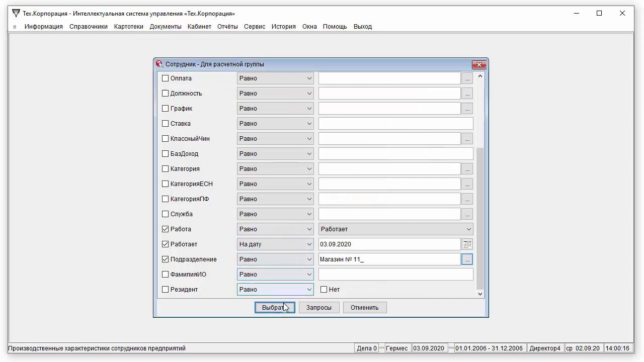The image size is (644, 362).
Task: Uncheck the Подразделение filter checkbox
Action: [x=165, y=259]
